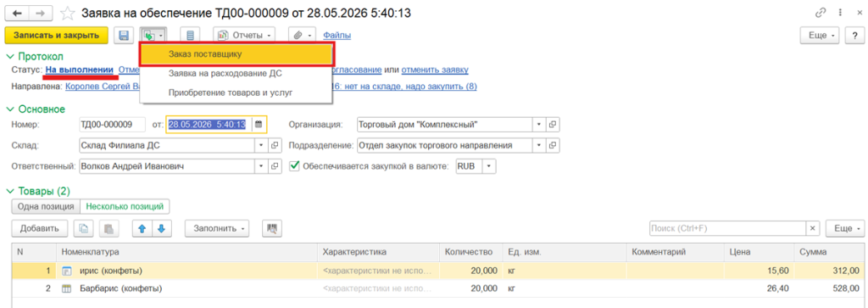Click the Количество column header
868x308 pixels.
coord(470,252)
